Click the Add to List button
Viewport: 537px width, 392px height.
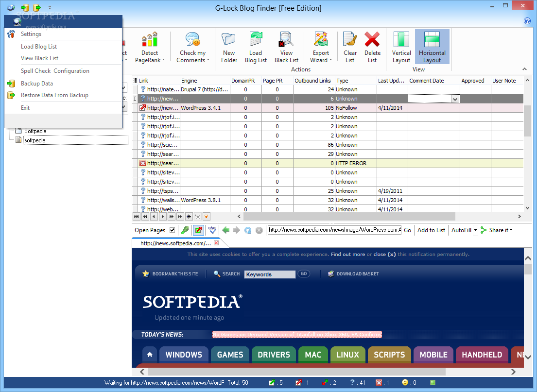(x=431, y=230)
